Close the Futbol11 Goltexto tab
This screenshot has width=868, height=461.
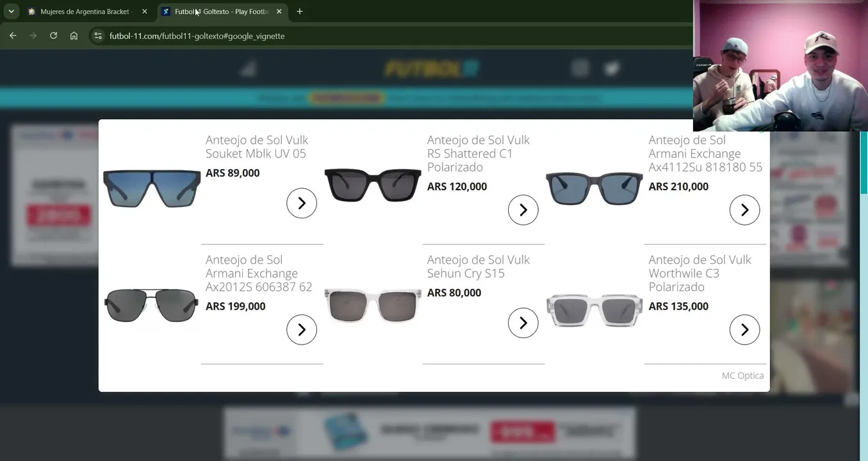pyautogui.click(x=279, y=12)
